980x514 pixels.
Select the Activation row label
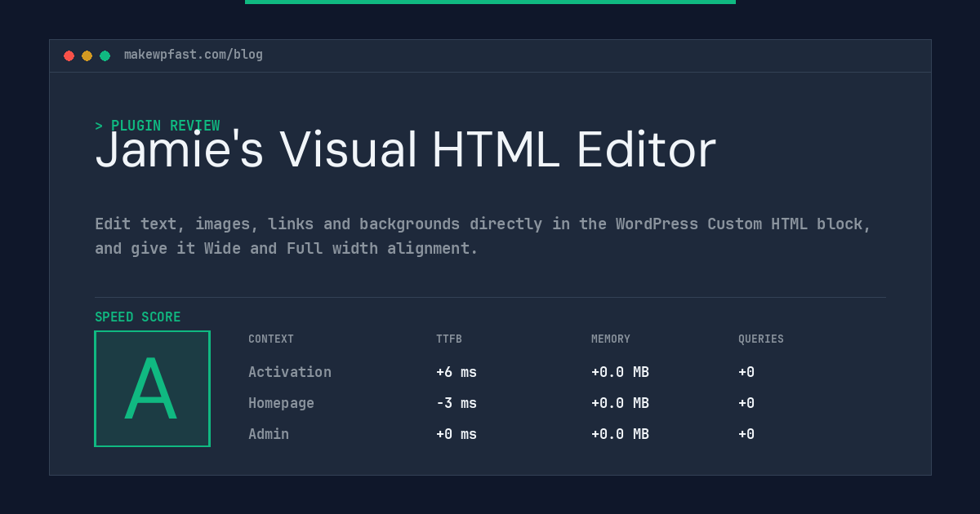pos(290,372)
